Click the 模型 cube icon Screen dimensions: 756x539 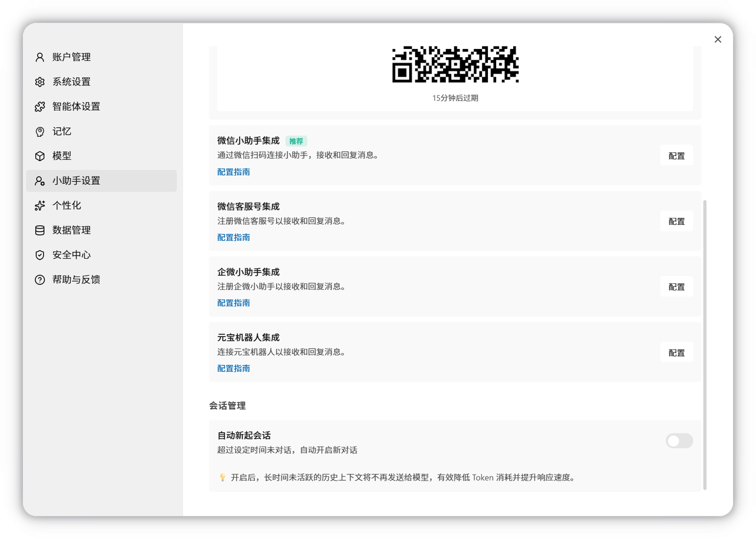(x=40, y=156)
